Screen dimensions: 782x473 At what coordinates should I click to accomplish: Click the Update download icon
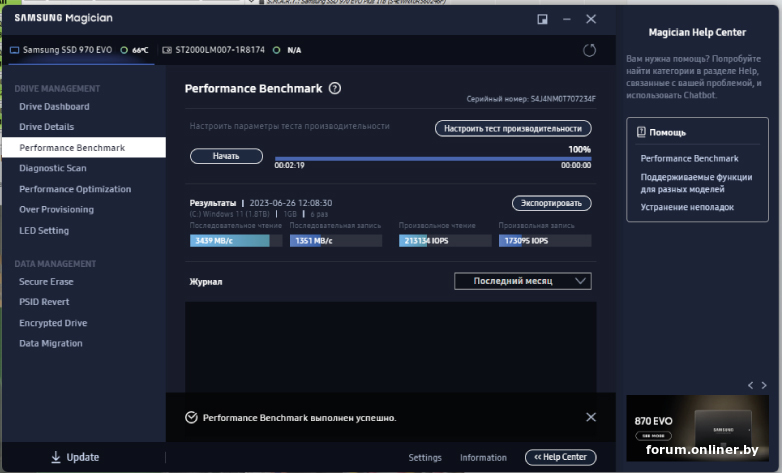(56, 457)
